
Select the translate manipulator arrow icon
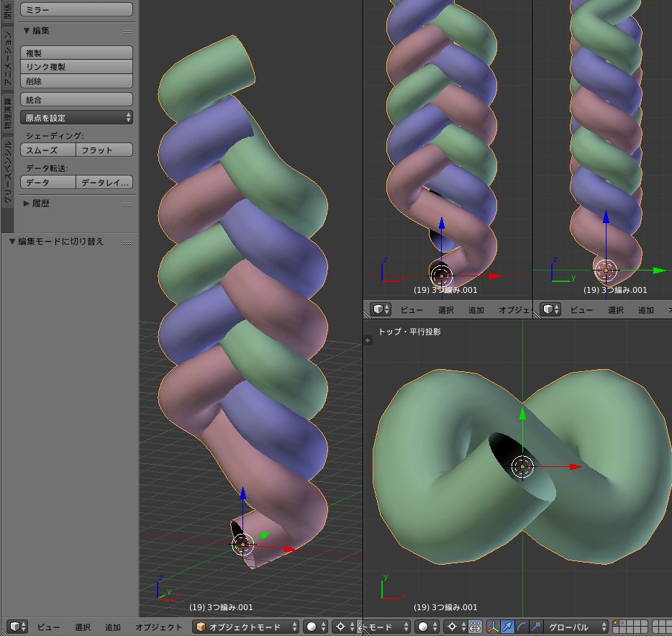507,625
